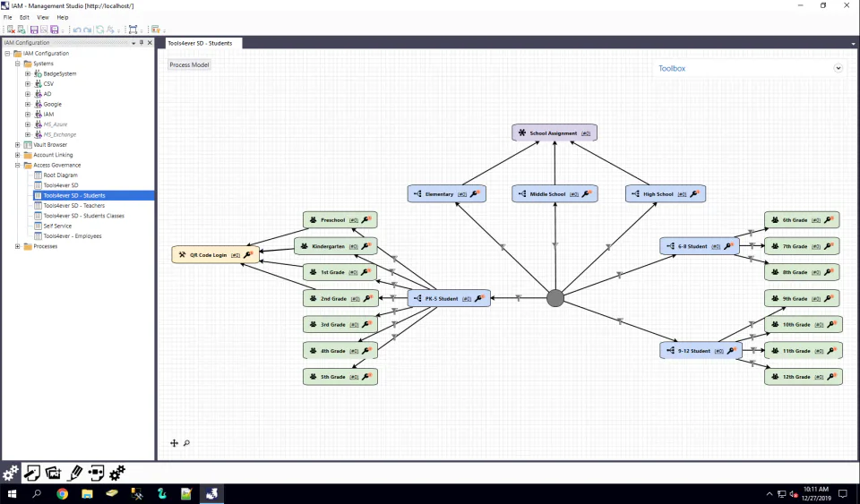This screenshot has width=860, height=504.
Task: Select Self Service in the tree
Action: 57,226
